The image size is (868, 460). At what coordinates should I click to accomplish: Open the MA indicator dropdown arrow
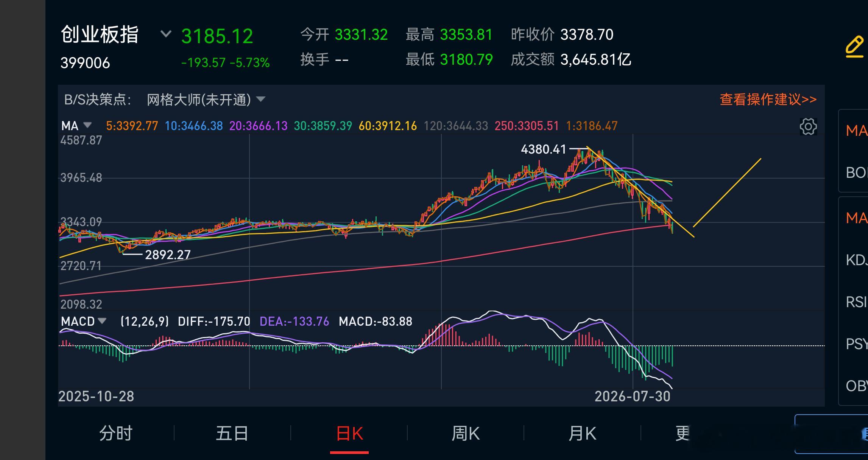[x=87, y=125]
